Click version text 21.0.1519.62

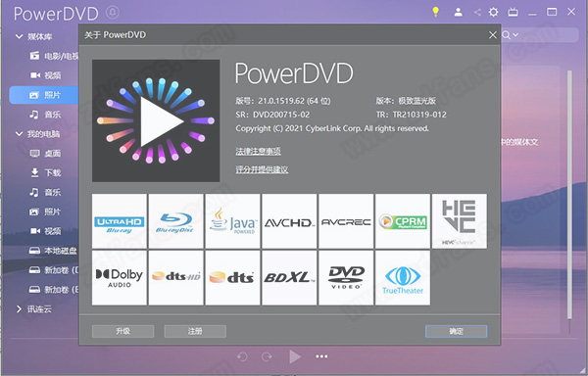[283, 101]
